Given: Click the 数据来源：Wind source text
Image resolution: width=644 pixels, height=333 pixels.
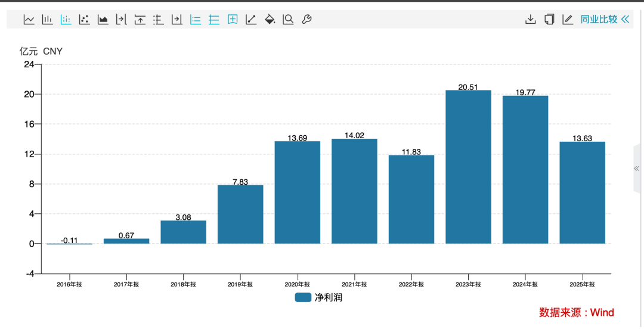Looking at the screenshot, I should 577,313.
